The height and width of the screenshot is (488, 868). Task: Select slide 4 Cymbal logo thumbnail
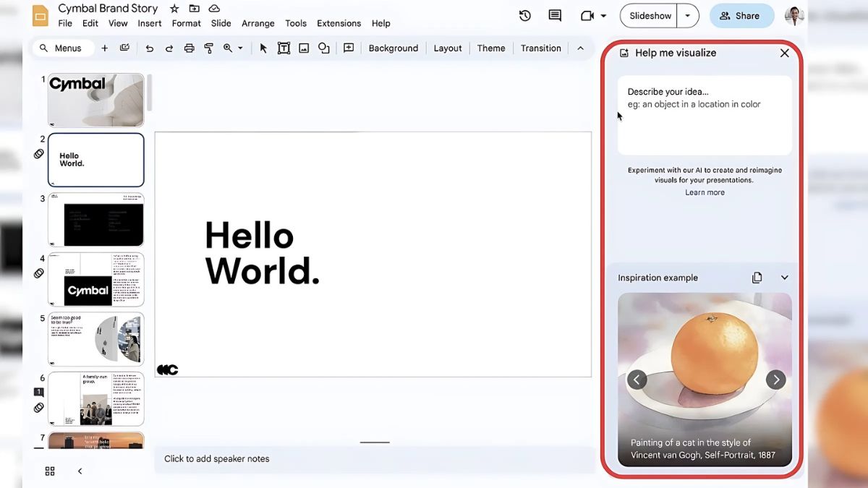95,279
